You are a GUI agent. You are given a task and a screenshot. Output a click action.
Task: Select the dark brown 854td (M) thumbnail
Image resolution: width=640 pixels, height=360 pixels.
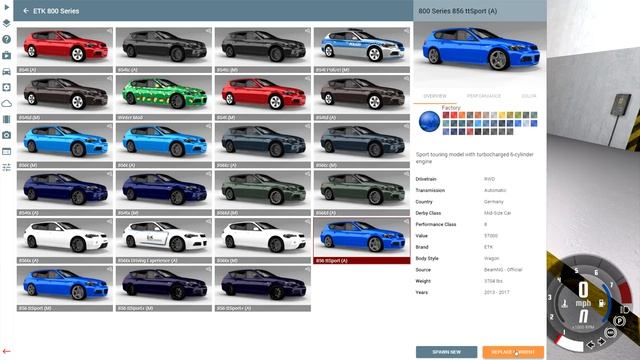[65, 98]
